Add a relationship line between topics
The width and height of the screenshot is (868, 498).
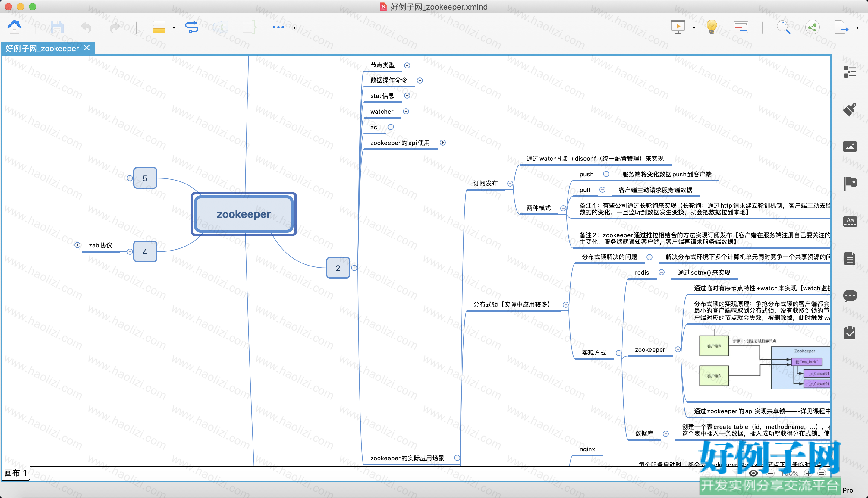click(x=191, y=27)
